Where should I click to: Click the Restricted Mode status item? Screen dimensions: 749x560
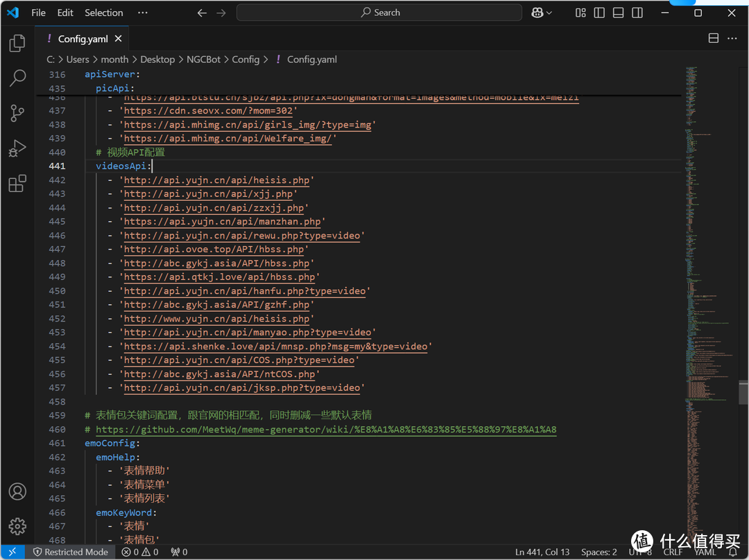(70, 552)
